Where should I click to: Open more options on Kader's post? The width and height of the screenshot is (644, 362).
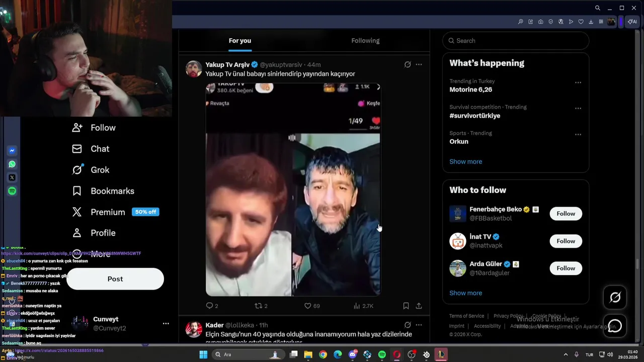419,325
